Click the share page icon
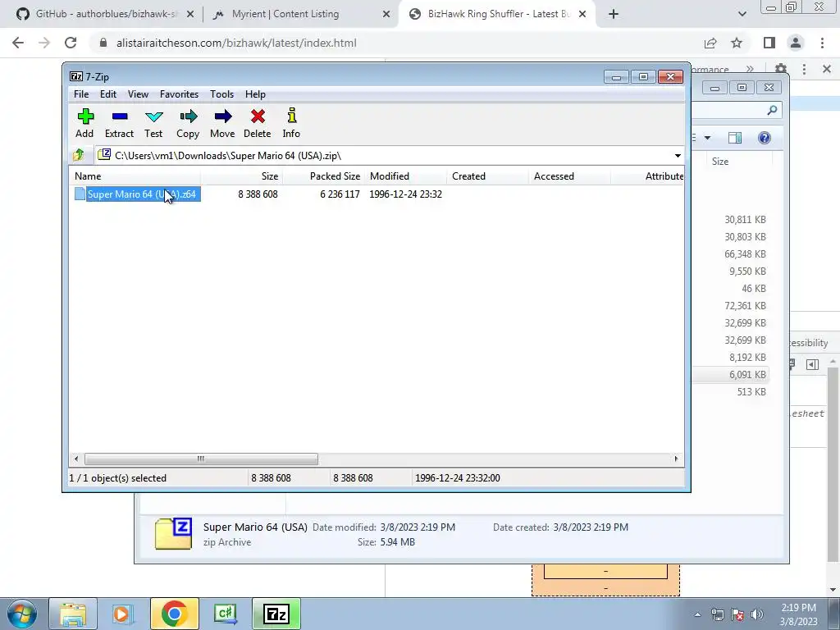The width and height of the screenshot is (840, 630). pyautogui.click(x=710, y=43)
